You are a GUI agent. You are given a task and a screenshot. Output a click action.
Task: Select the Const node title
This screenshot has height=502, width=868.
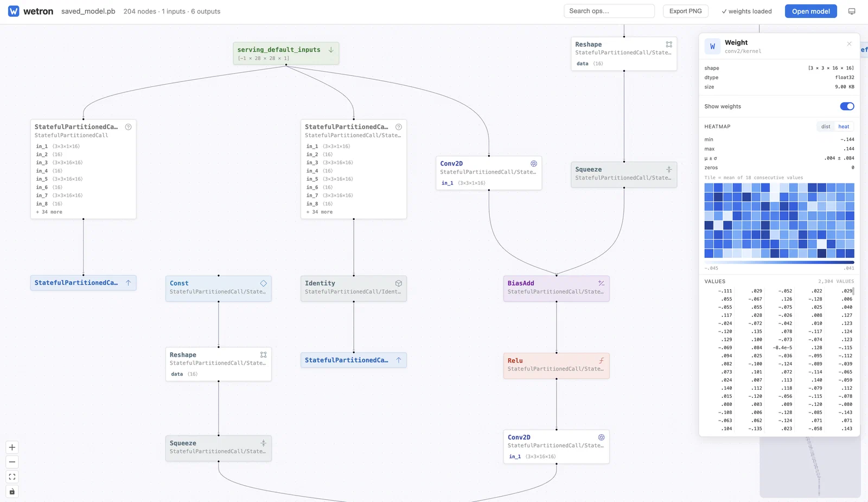179,283
